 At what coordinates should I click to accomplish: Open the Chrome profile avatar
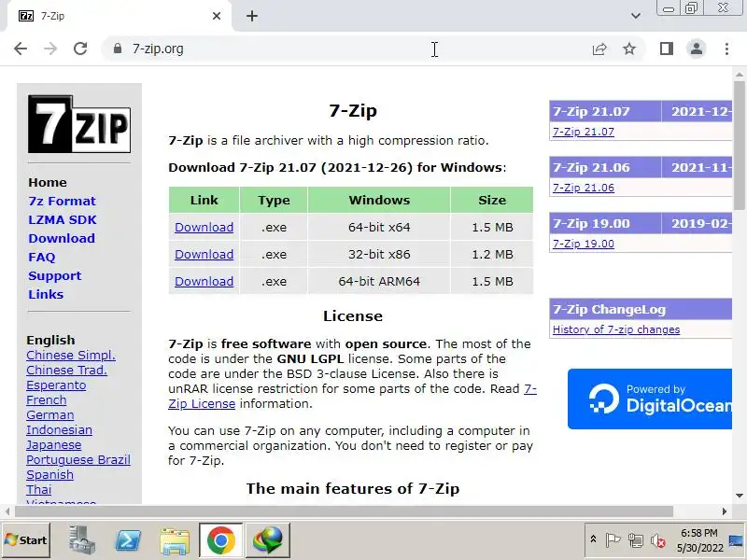click(x=696, y=49)
